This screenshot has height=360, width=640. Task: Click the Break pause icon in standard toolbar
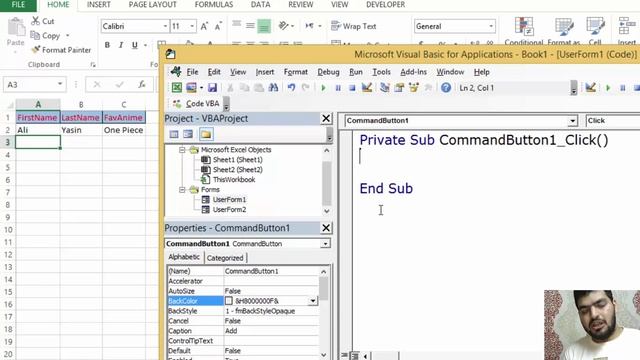pos(338,87)
